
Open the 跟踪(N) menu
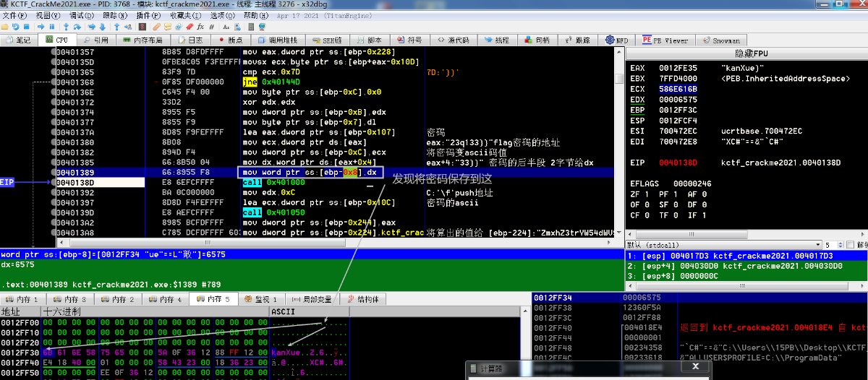point(115,15)
